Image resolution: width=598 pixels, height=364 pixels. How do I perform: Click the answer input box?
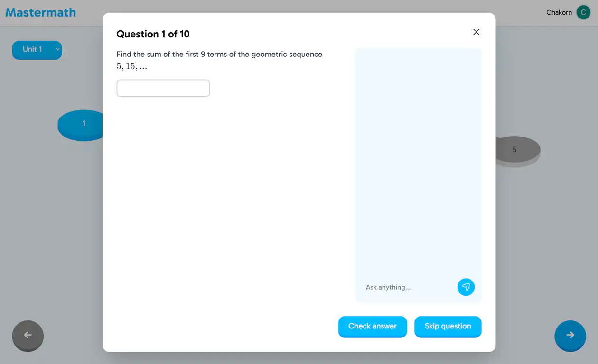click(x=163, y=88)
